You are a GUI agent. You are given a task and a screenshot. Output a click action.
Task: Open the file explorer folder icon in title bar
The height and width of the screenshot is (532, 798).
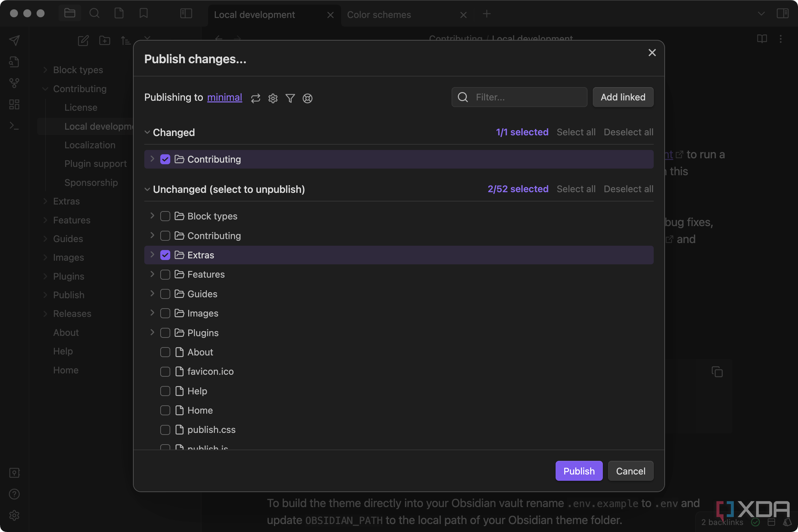[69, 13]
